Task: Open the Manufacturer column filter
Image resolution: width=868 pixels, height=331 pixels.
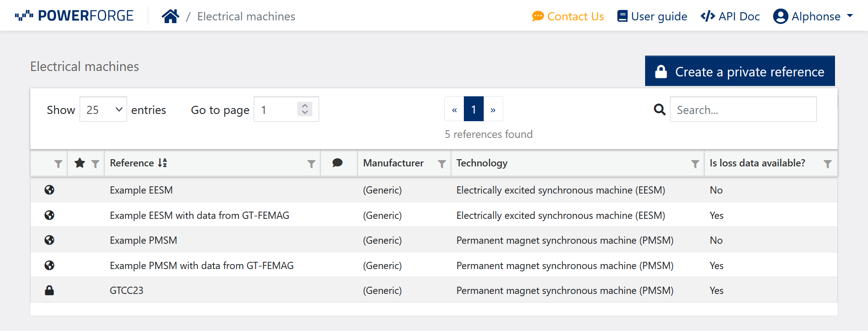Action: (x=442, y=164)
